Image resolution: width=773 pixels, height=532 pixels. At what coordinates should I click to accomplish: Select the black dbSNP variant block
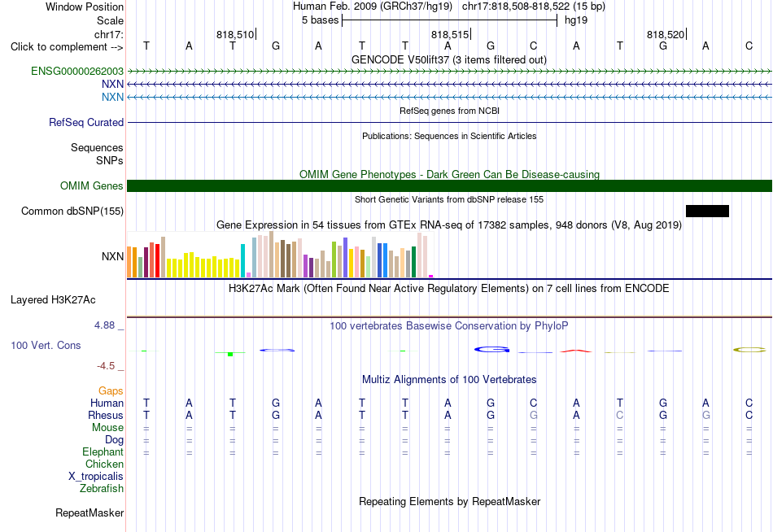[707, 211]
